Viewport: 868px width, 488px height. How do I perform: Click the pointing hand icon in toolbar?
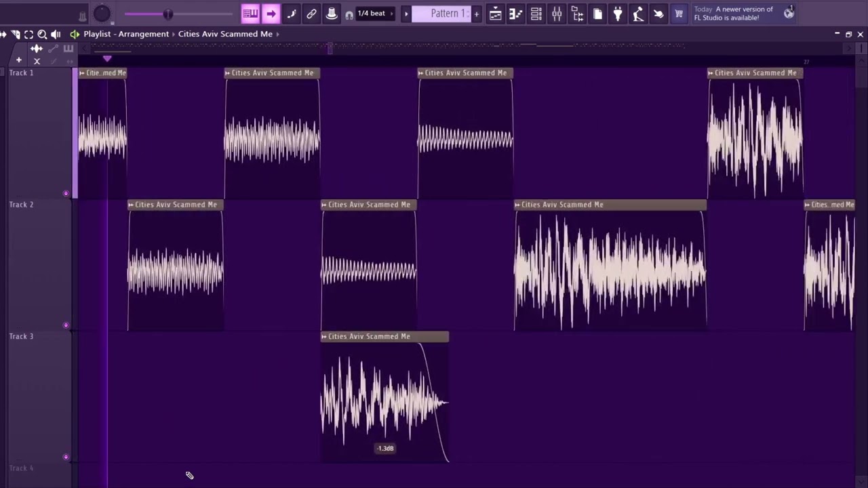click(658, 14)
